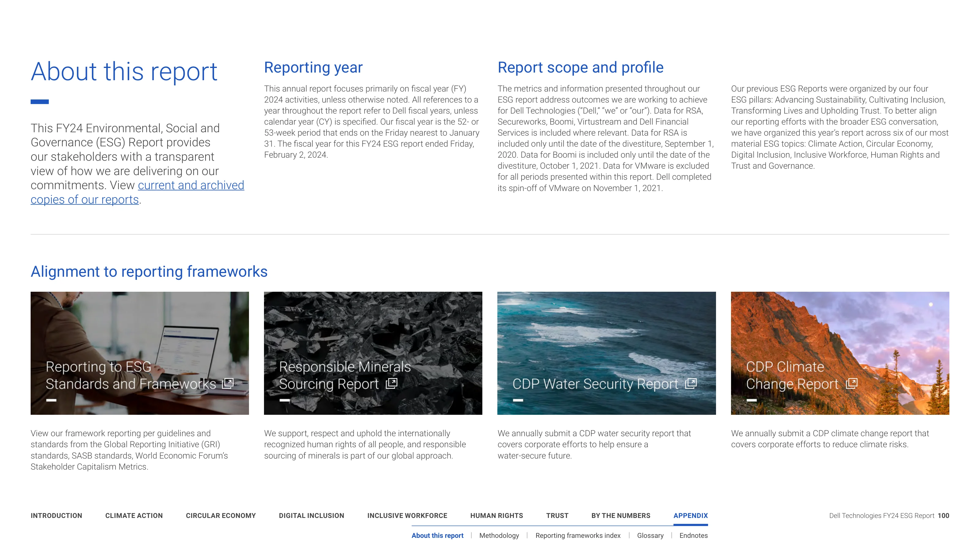Image resolution: width=980 pixels, height=551 pixels.
Task: Switch to Climate Action section
Action: point(134,515)
